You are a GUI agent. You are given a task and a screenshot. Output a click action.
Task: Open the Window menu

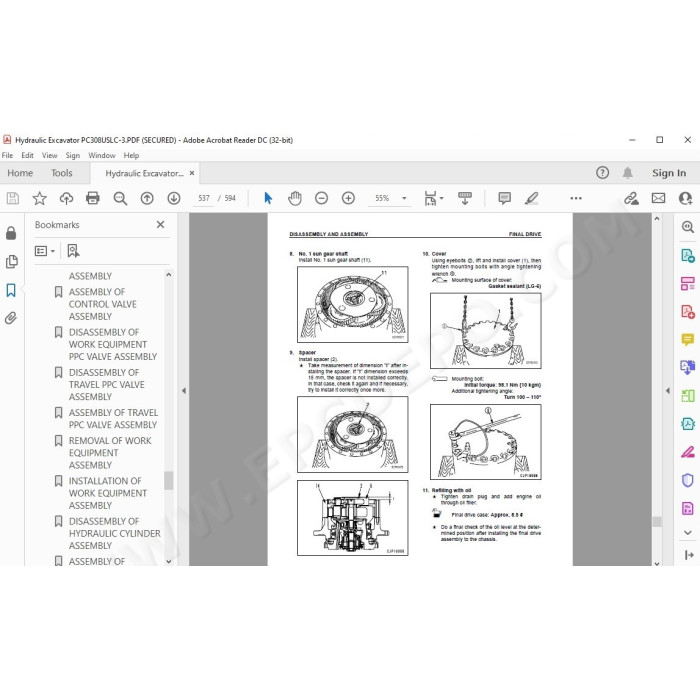102,155
